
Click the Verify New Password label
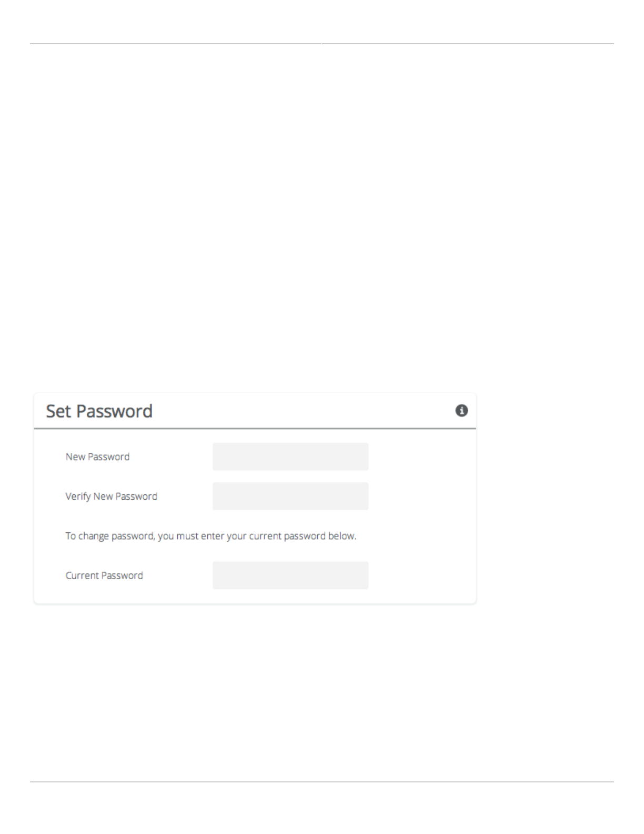pyautogui.click(x=111, y=496)
